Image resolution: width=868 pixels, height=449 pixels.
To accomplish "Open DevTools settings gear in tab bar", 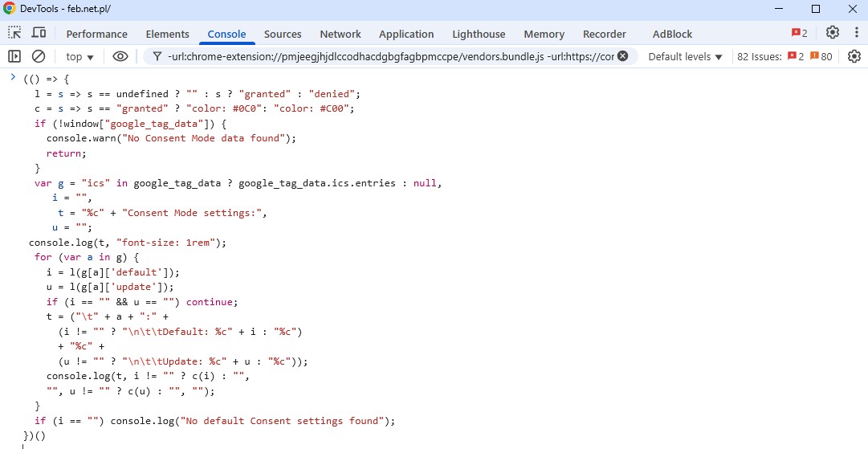I will click(833, 33).
